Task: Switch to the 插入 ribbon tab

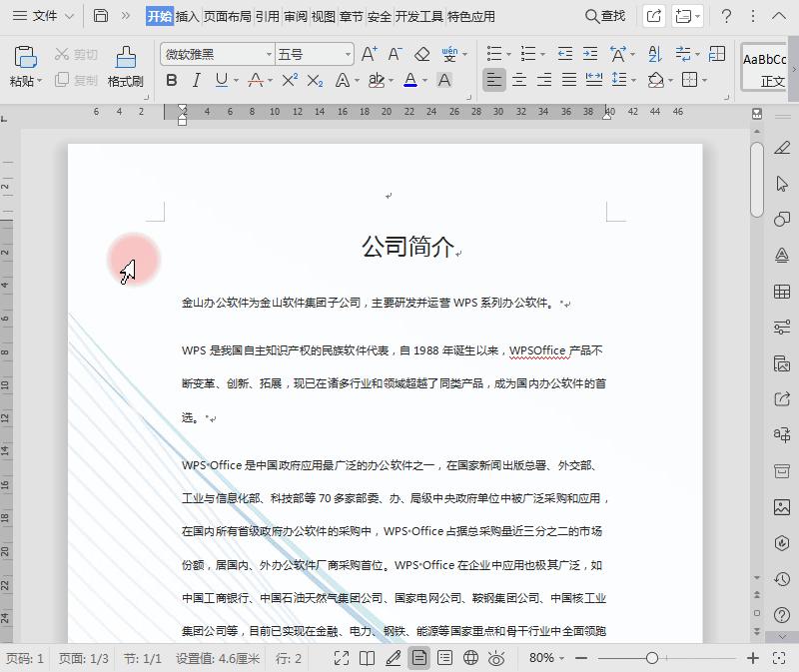Action: pos(186,16)
